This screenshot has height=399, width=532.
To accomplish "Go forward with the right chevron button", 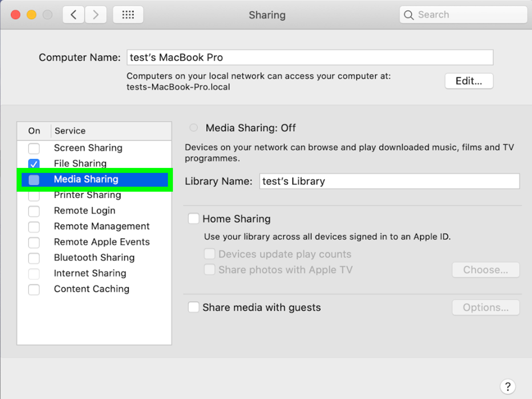I will point(96,15).
